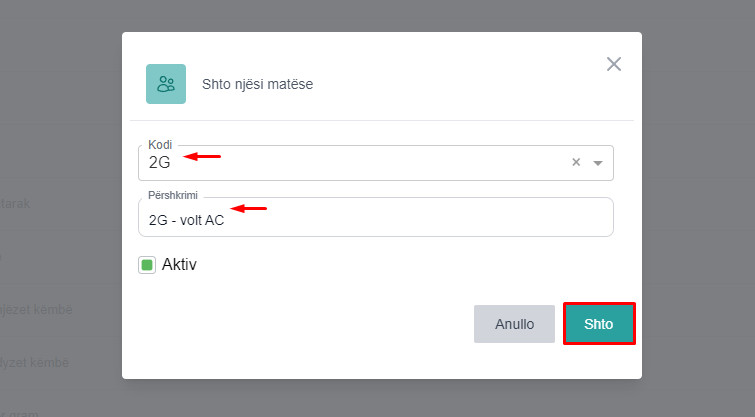Click the users icon in dialog header
Screen dimensions: 755x417
166,84
